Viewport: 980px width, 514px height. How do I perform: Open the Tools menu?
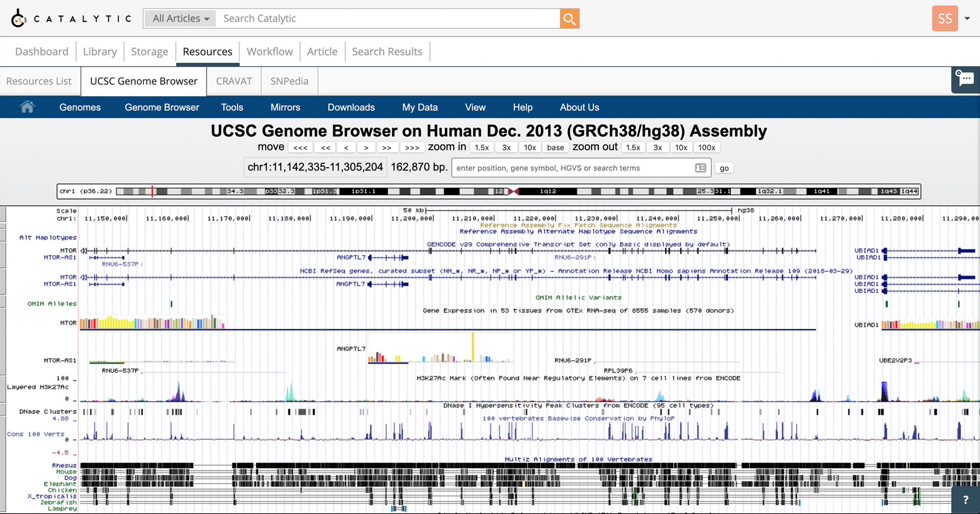232,107
